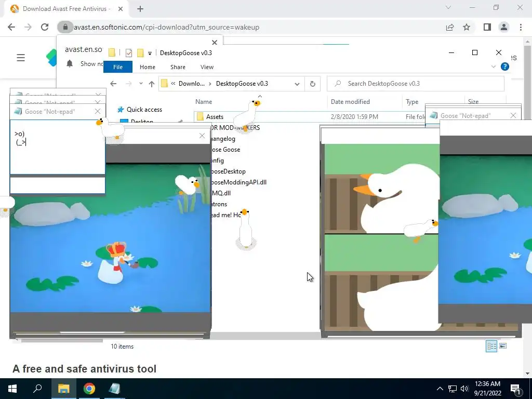This screenshot has width=532, height=399.
Task: Open Chrome tab search chevron
Action: (448, 7)
